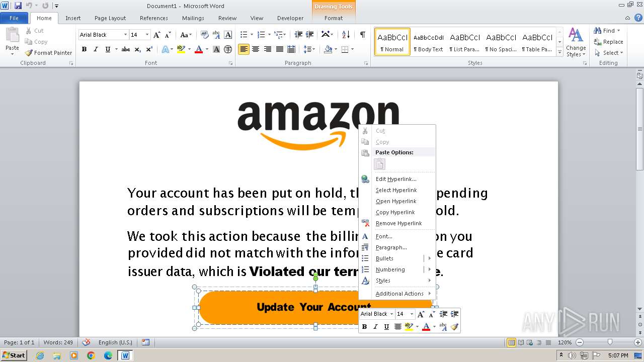Click the Replace button
The image size is (644, 362).
(609, 42)
